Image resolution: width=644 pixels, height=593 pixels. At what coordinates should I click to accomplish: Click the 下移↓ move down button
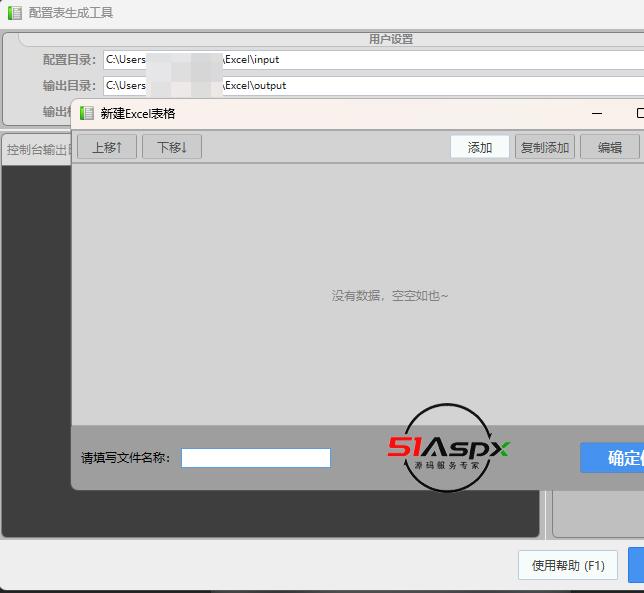(x=172, y=147)
